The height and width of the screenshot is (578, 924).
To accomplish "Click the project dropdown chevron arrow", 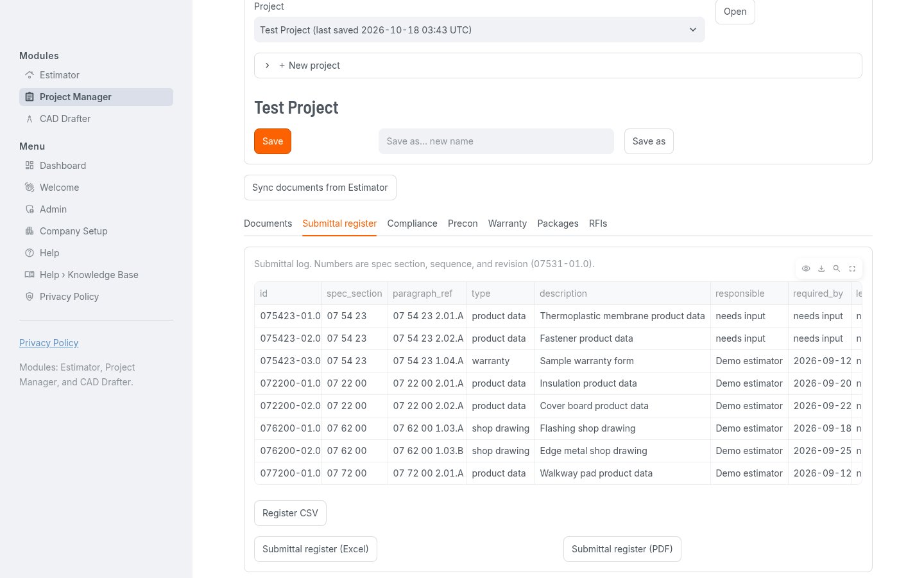I will (693, 30).
